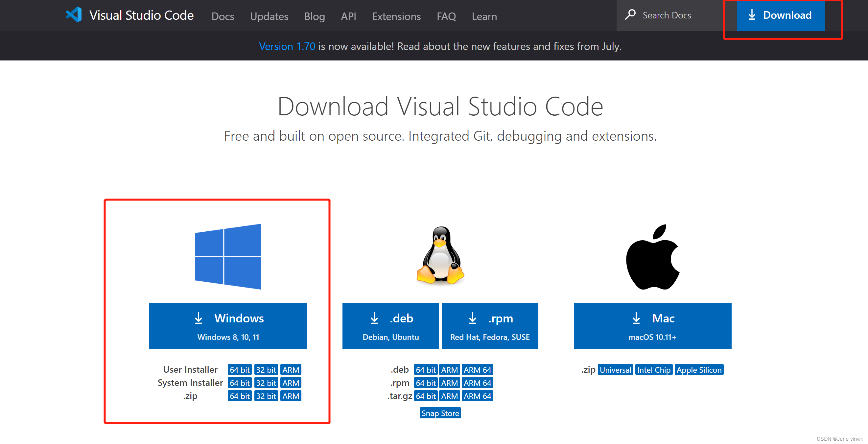Image resolution: width=868 pixels, height=444 pixels.
Task: Click the Visual Studio Code logo icon
Action: click(x=74, y=15)
